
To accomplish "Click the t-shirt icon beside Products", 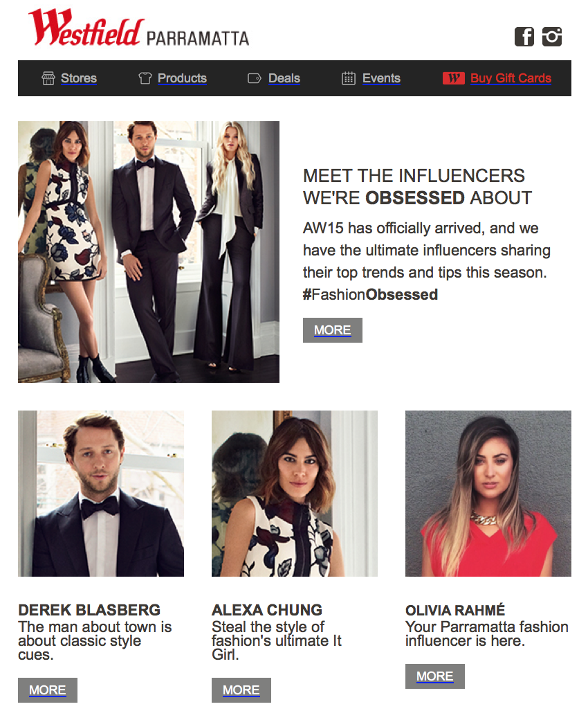I will coord(145,78).
